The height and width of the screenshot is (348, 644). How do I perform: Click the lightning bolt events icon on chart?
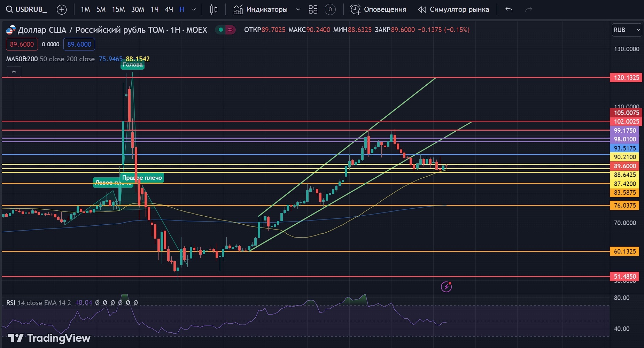(446, 287)
